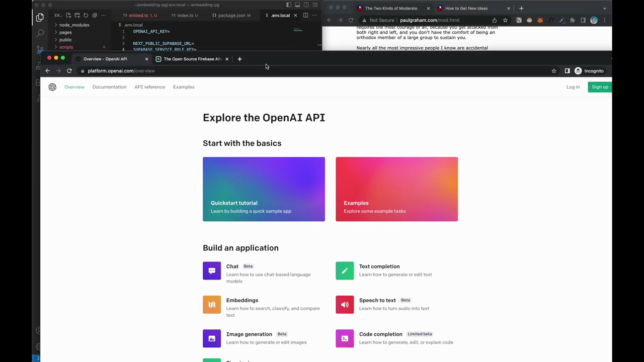Screen dimensions: 644x362
Task: Click the green Sign up button
Action: click(x=600, y=87)
